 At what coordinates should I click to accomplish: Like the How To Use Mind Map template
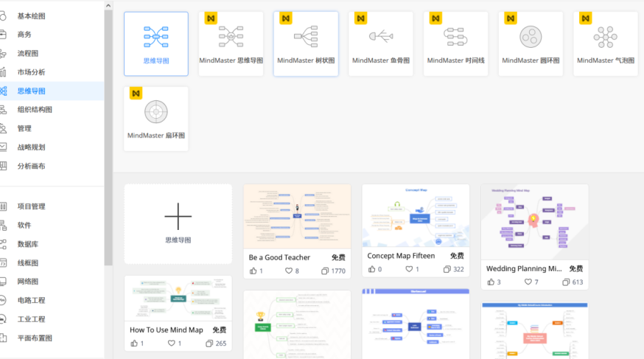[x=134, y=344]
